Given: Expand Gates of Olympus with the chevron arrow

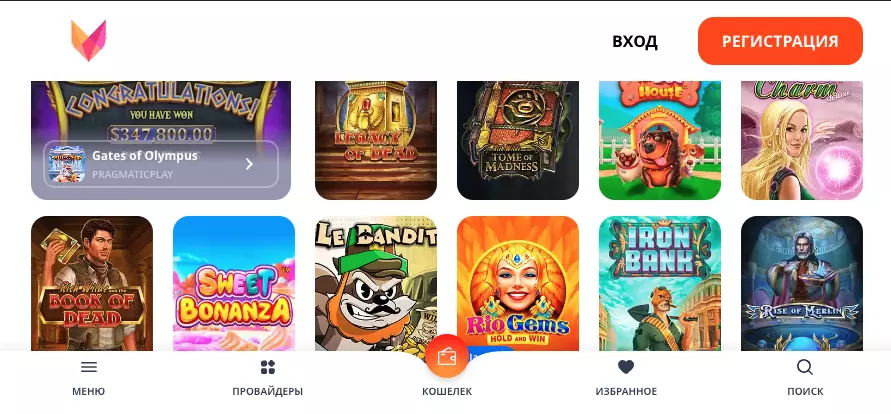Looking at the screenshot, I should coord(249,164).
